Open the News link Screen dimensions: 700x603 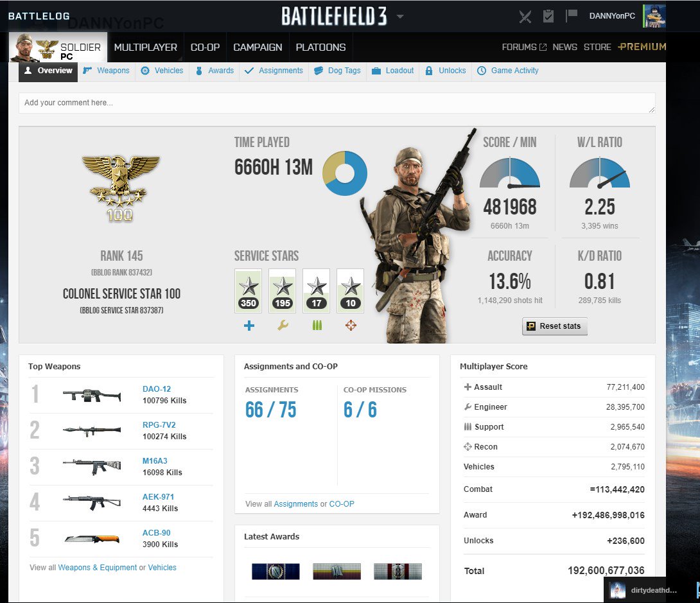pos(564,47)
